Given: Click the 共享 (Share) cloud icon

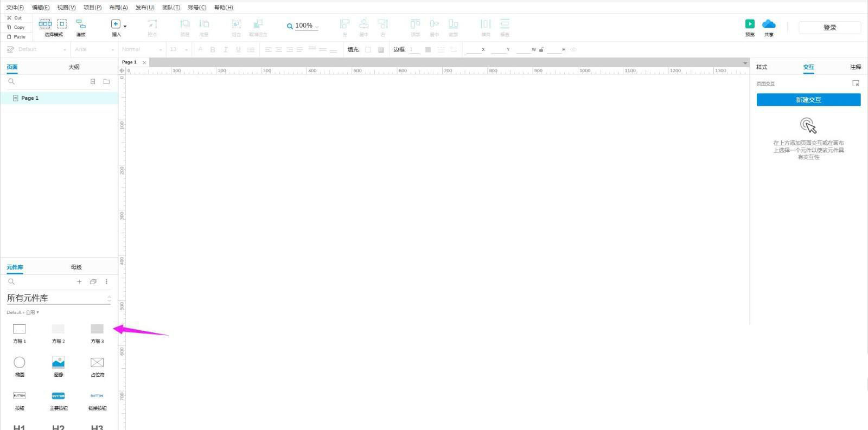Looking at the screenshot, I should pyautogui.click(x=769, y=24).
